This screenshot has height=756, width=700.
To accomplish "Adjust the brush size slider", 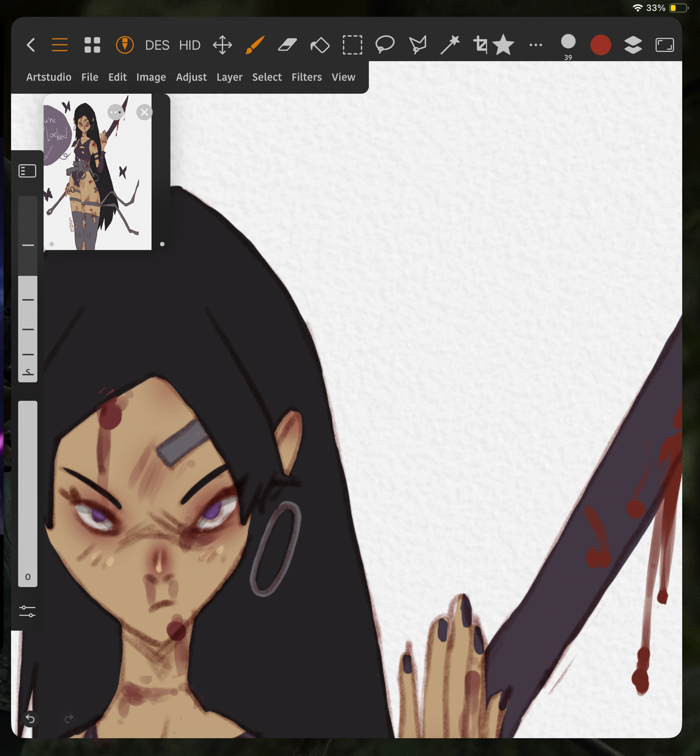I will coord(28,289).
